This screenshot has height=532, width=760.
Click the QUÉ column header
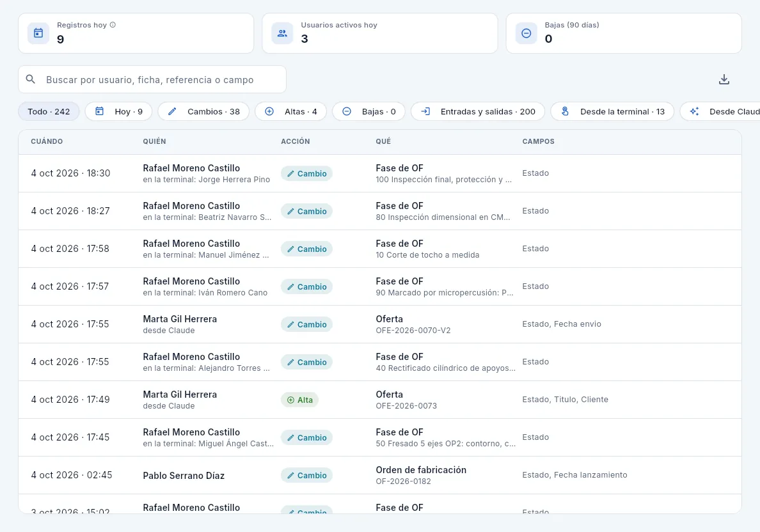[383, 141]
